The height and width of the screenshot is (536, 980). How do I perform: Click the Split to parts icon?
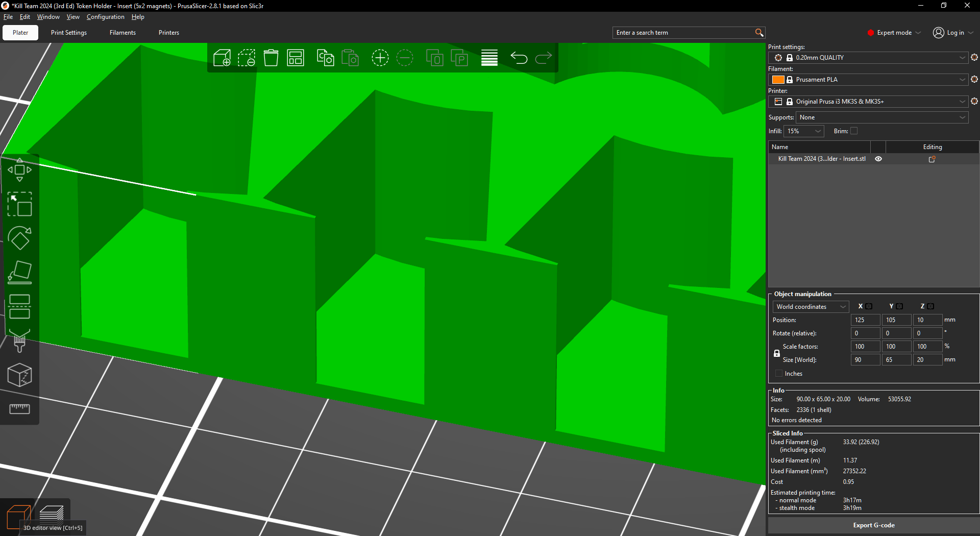pos(459,58)
